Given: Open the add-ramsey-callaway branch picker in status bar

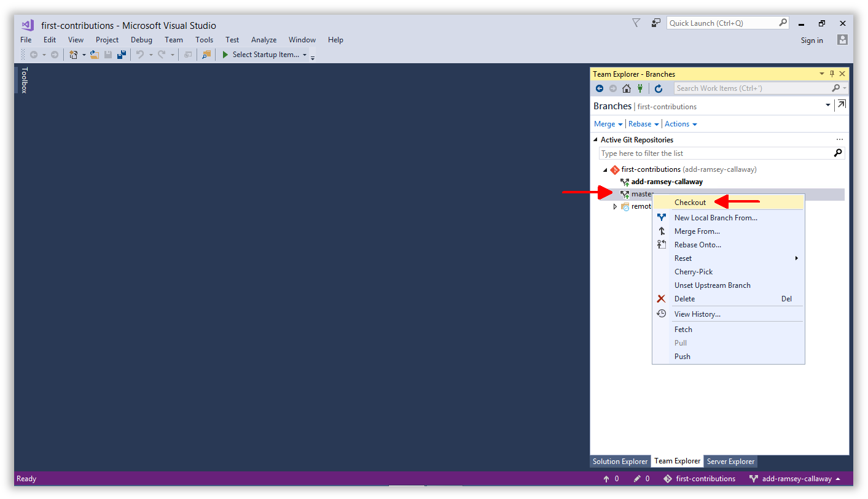Looking at the screenshot, I should pyautogui.click(x=796, y=479).
